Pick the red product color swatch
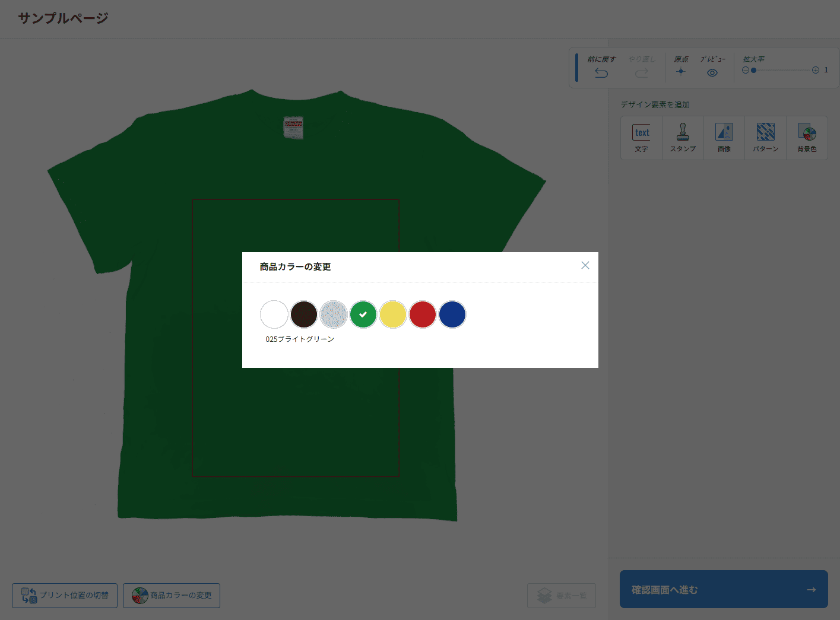 tap(423, 314)
